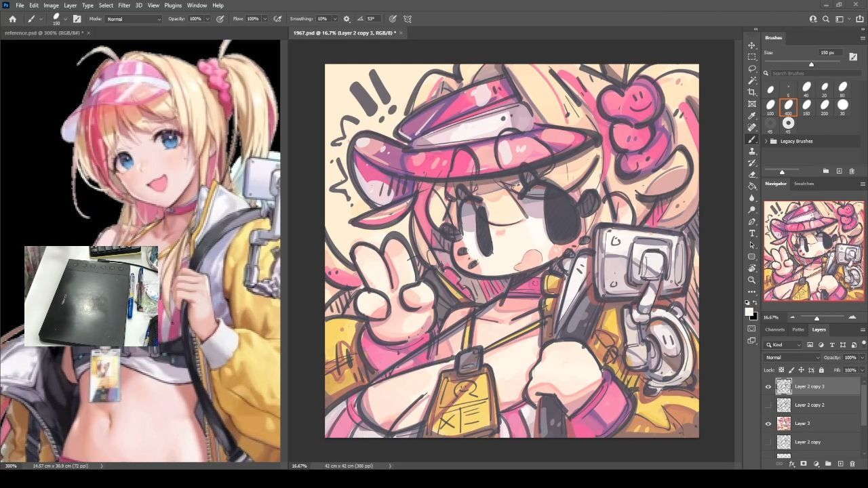Image resolution: width=868 pixels, height=488 pixels.
Task: Add layer style fx button
Action: click(x=791, y=464)
